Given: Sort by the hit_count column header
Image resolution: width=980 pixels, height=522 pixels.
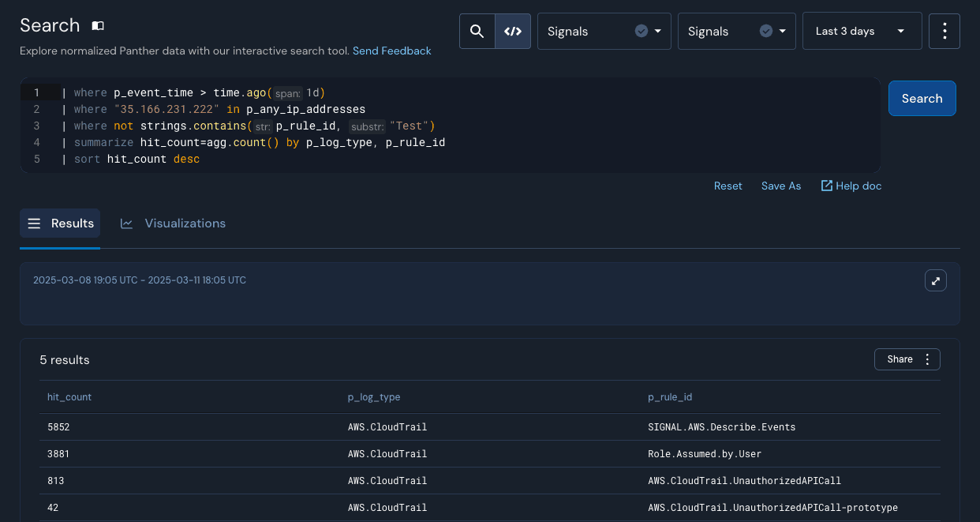Looking at the screenshot, I should (69, 397).
